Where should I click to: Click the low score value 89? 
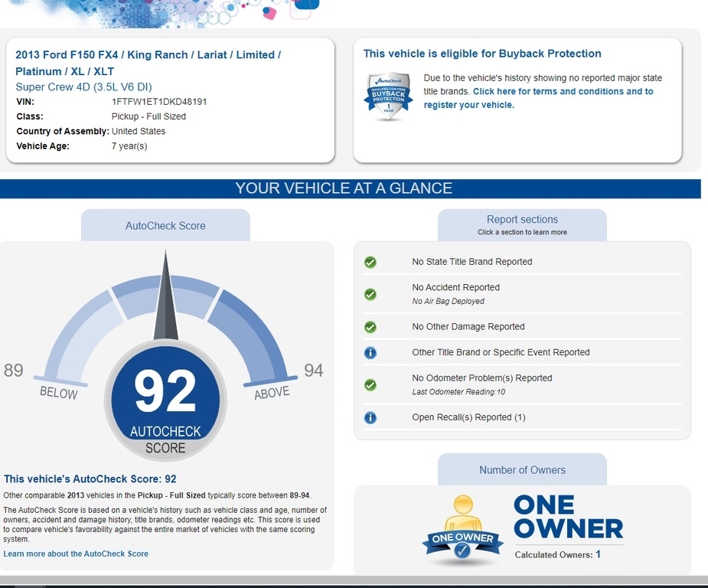[13, 371]
